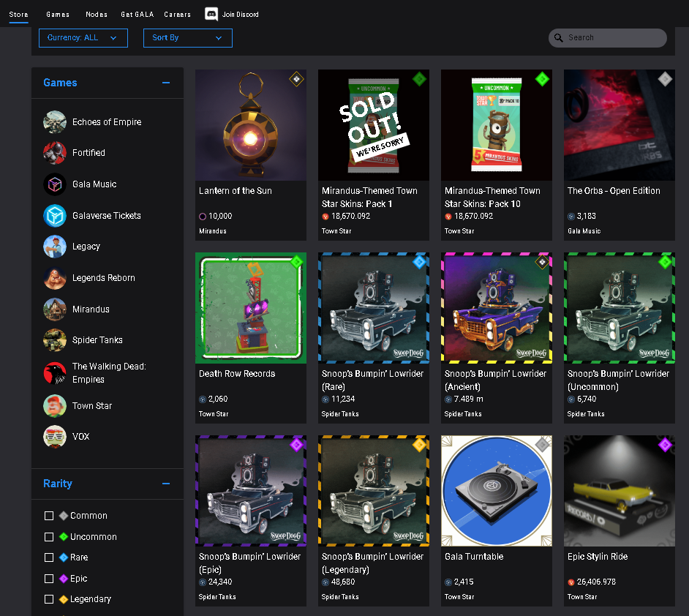Click rarity badge on The Orbs card
The height and width of the screenshot is (616, 689).
click(x=665, y=79)
